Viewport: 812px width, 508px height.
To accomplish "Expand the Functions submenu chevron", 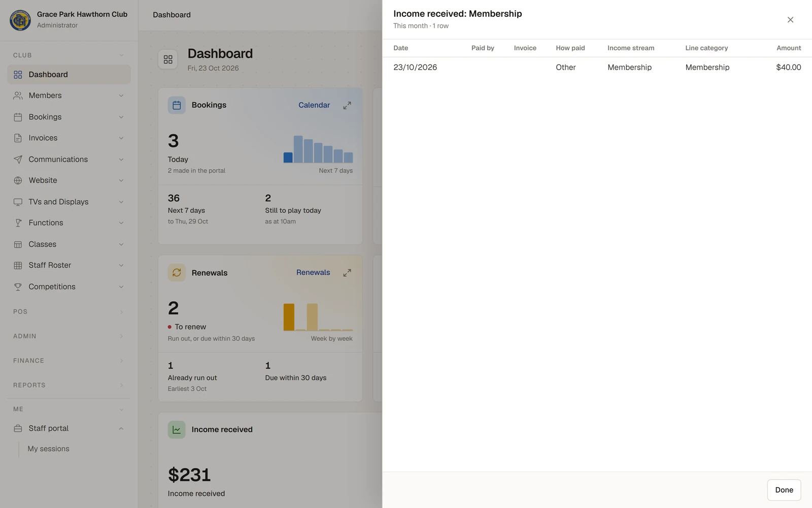I will (x=121, y=223).
